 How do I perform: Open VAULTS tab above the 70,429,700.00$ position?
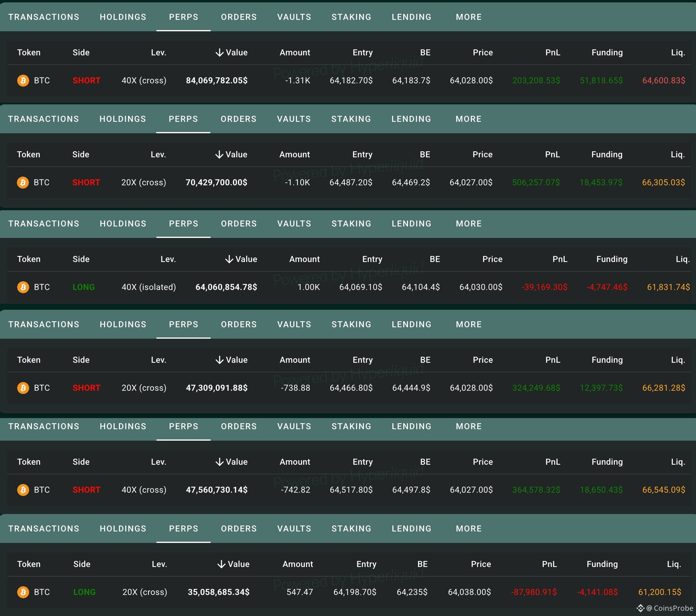coord(294,119)
